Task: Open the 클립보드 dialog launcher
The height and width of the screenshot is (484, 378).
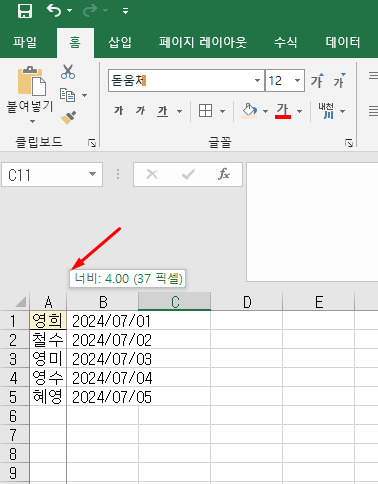Action: coord(92,143)
